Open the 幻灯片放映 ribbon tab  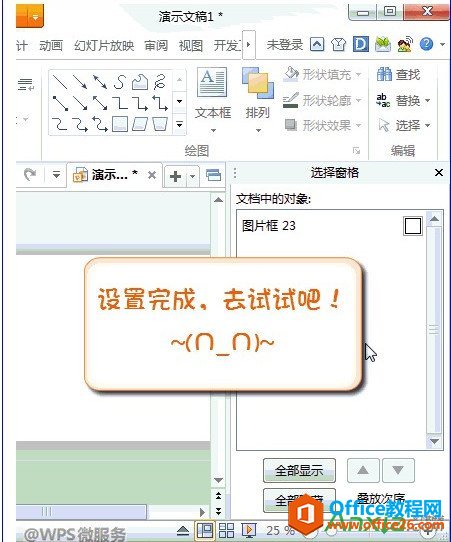104,45
